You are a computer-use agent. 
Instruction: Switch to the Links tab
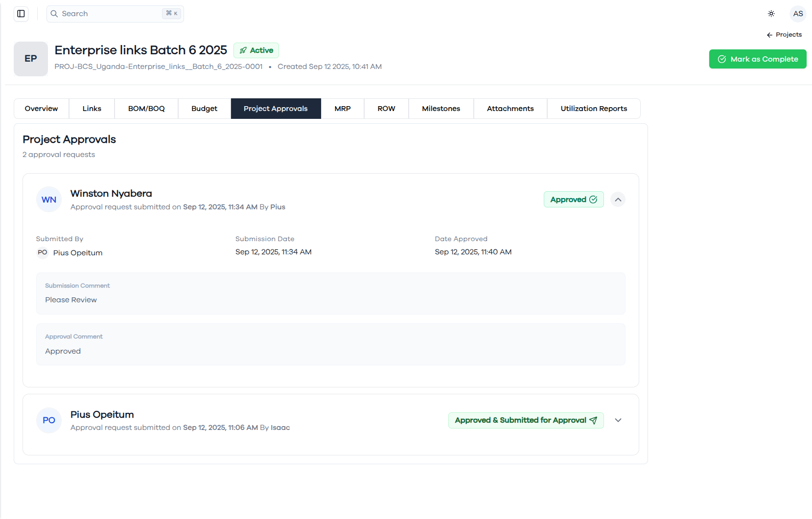tap(92, 109)
